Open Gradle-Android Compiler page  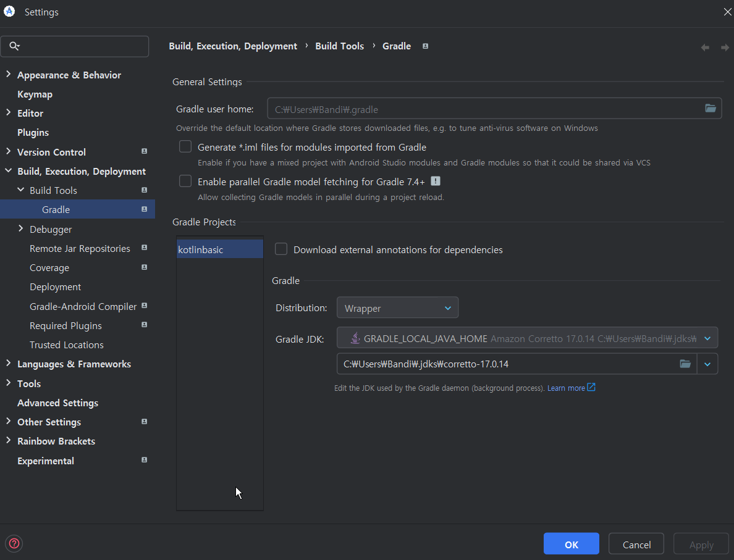pyautogui.click(x=83, y=306)
